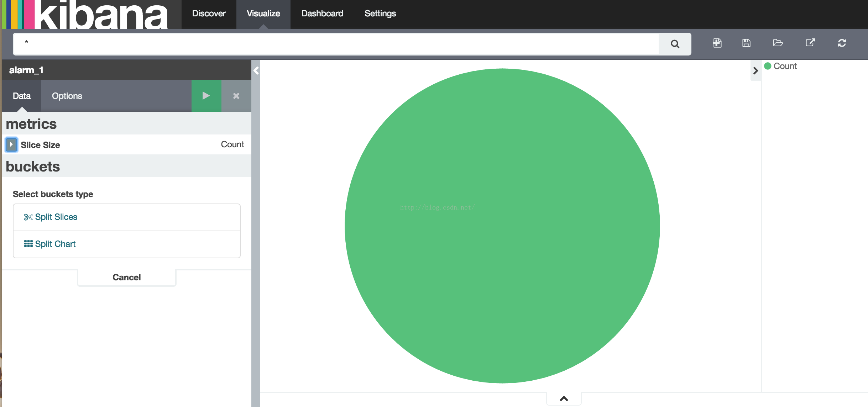Go to the Dashboard tab
This screenshot has width=868, height=407.
tap(322, 14)
